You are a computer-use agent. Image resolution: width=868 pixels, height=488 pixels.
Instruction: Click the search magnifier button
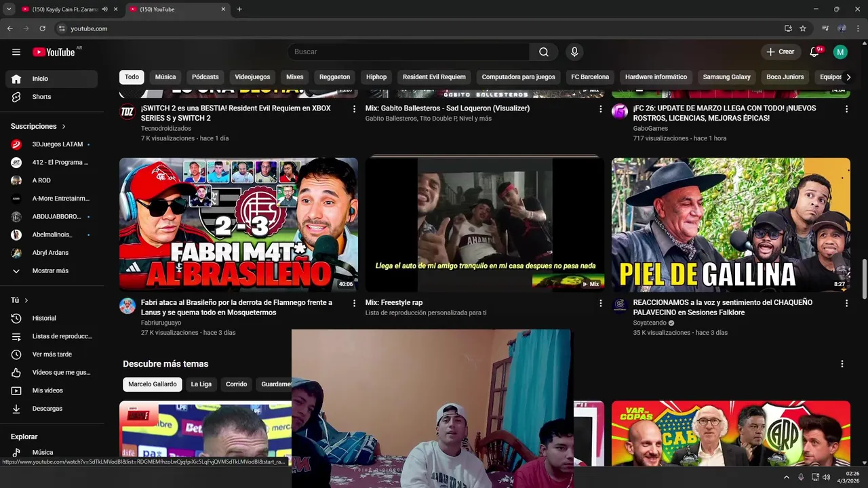pyautogui.click(x=544, y=52)
